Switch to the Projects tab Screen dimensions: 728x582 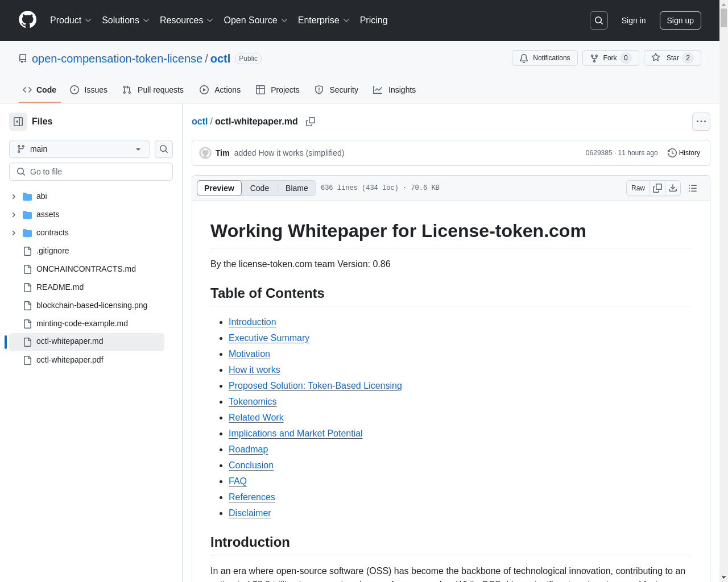278,90
